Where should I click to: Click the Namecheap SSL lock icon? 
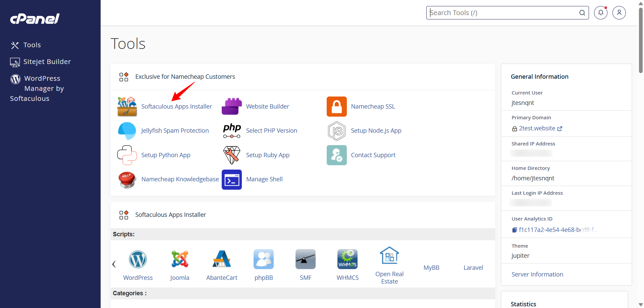pos(337,107)
